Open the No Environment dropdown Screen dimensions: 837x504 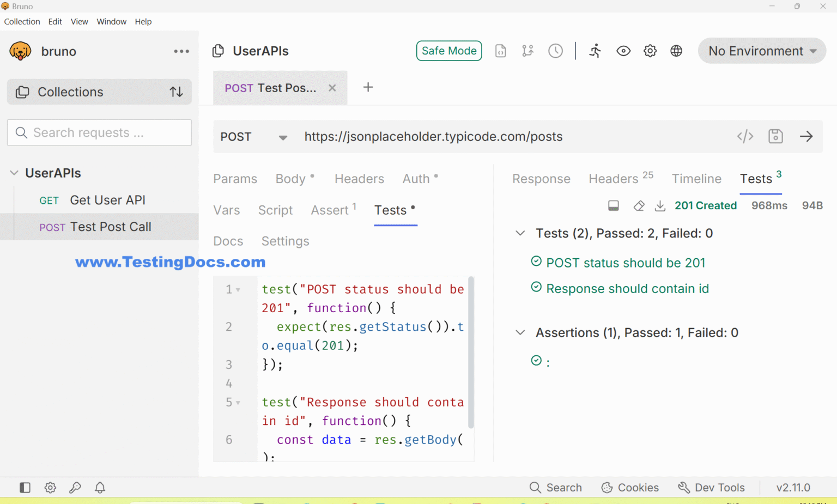(761, 51)
